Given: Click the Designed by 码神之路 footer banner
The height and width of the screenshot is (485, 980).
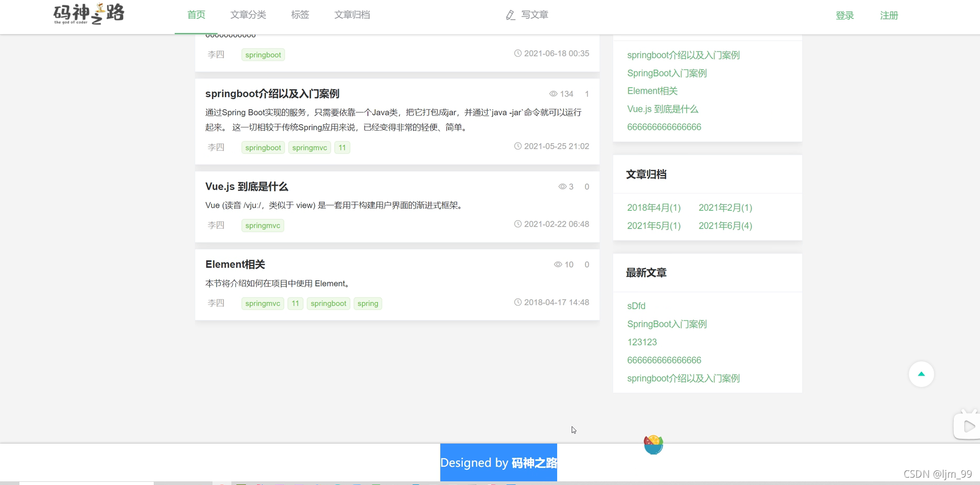Looking at the screenshot, I should [498, 462].
